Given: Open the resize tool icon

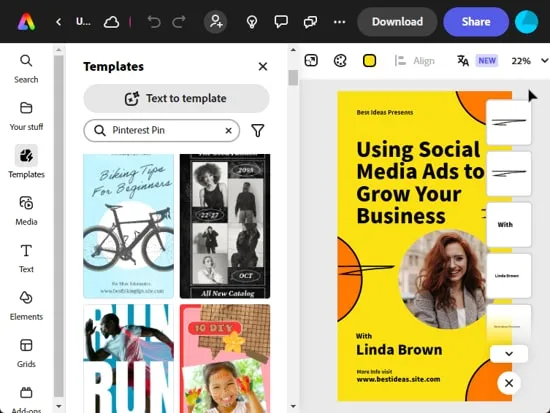Looking at the screenshot, I should coord(311,61).
